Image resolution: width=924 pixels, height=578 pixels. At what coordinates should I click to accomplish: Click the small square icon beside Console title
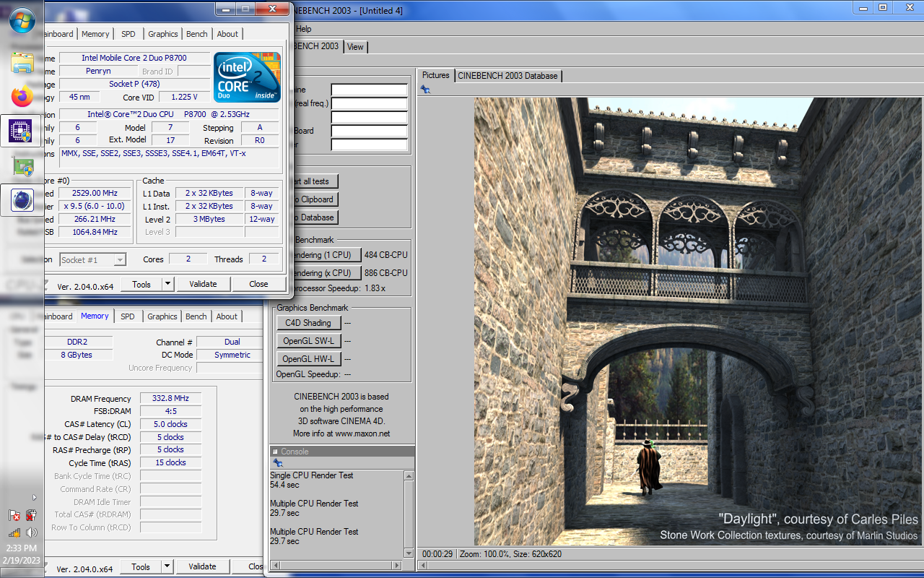(275, 452)
